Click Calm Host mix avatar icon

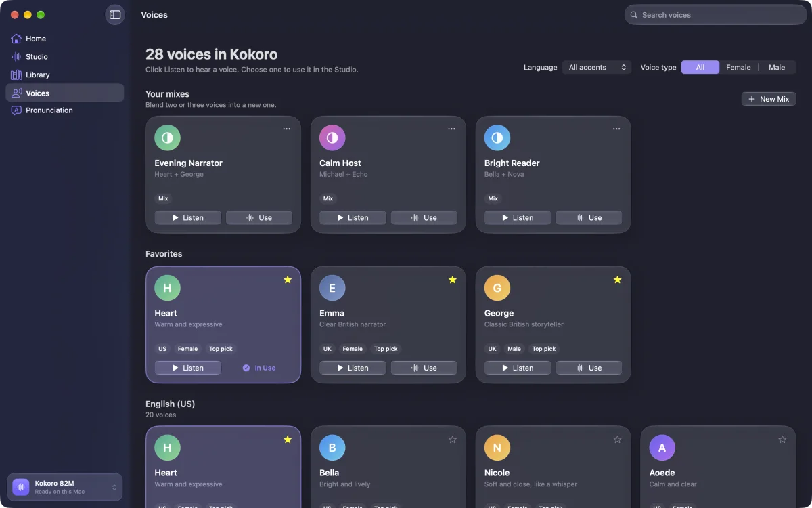(x=332, y=137)
